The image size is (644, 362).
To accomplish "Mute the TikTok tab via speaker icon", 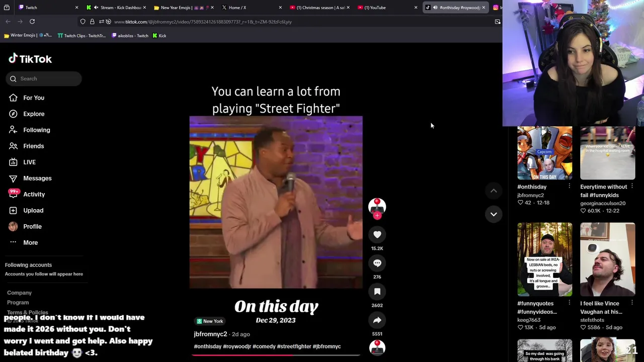I will pos(435,8).
